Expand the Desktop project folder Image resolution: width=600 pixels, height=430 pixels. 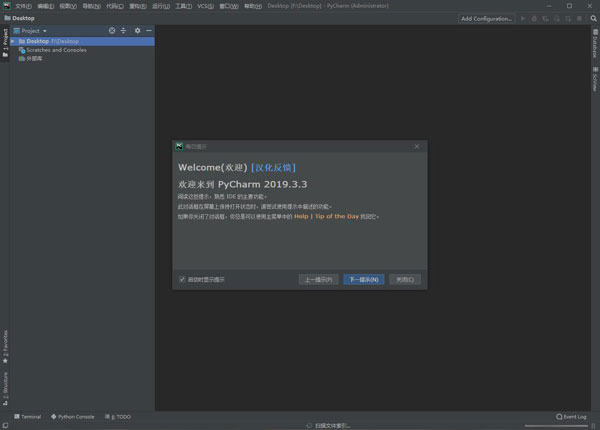click(x=14, y=41)
